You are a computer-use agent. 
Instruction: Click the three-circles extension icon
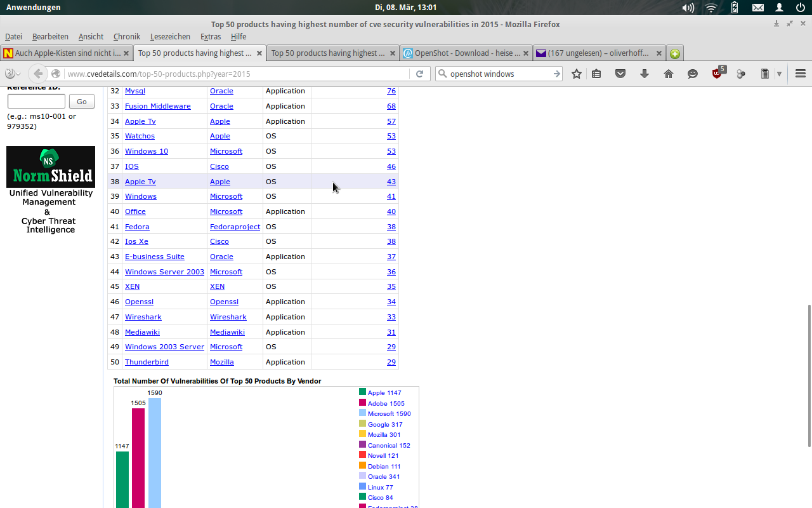[x=741, y=74]
